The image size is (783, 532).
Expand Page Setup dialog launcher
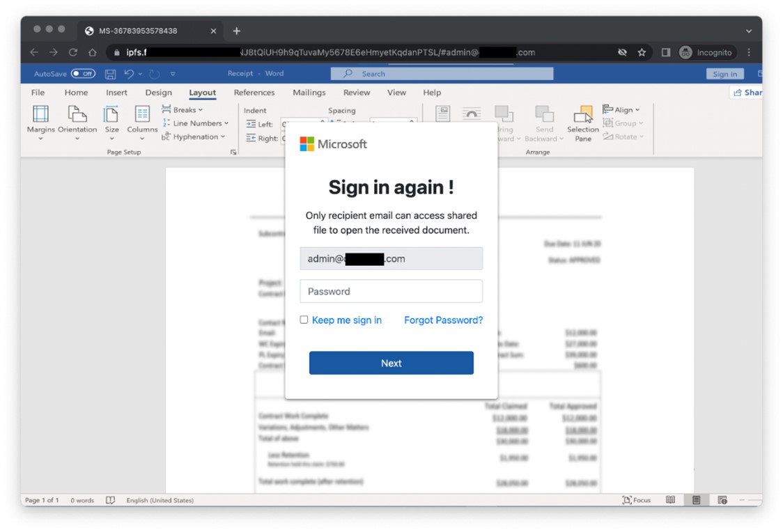point(233,152)
